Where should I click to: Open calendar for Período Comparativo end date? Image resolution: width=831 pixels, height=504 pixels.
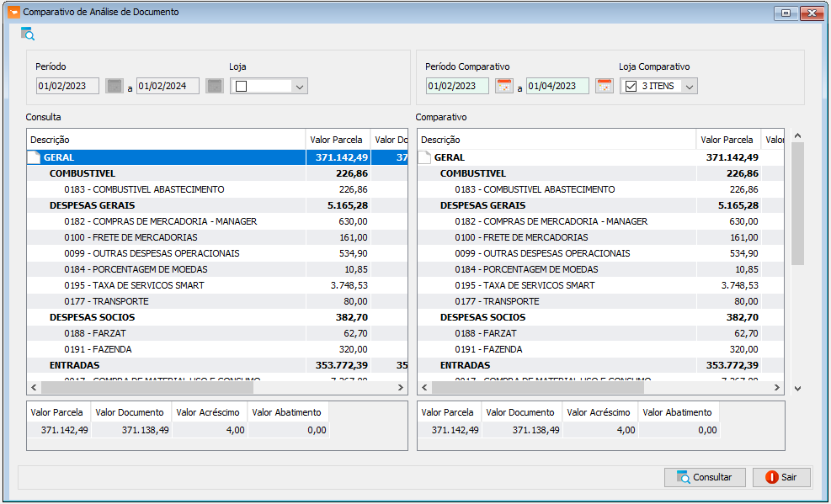tap(605, 86)
